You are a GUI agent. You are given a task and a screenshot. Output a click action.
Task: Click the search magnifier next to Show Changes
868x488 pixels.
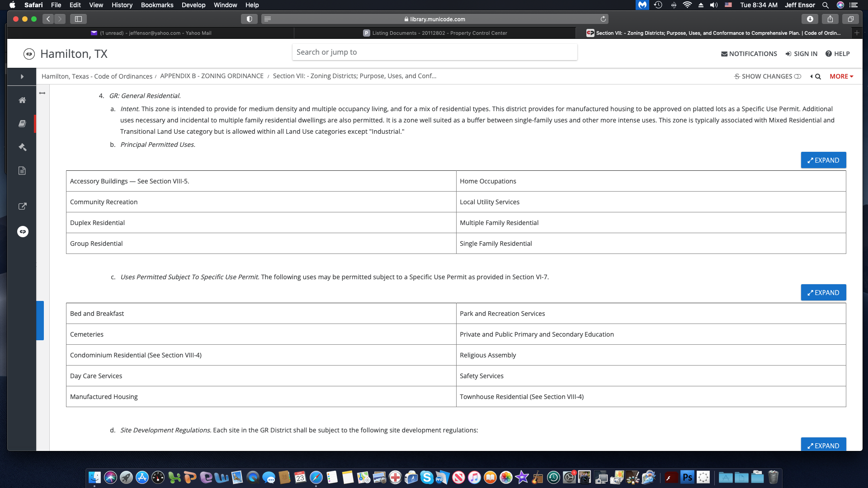click(818, 76)
